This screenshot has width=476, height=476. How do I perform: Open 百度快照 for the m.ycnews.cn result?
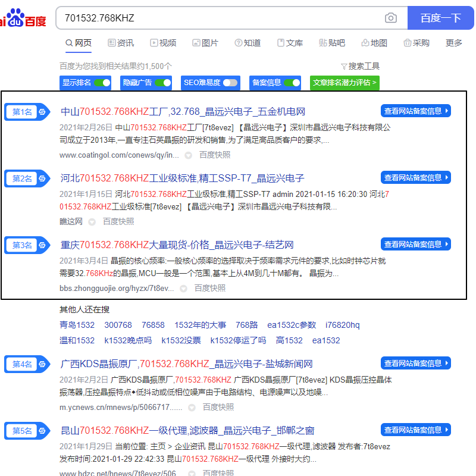click(218, 407)
